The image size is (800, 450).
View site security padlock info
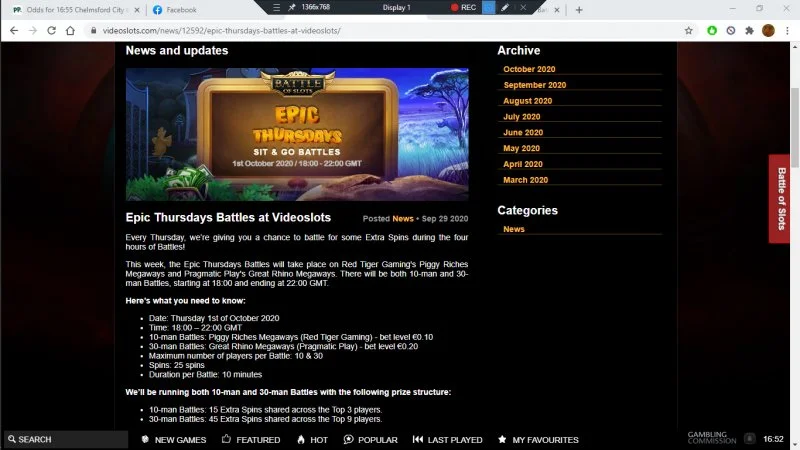(x=93, y=31)
